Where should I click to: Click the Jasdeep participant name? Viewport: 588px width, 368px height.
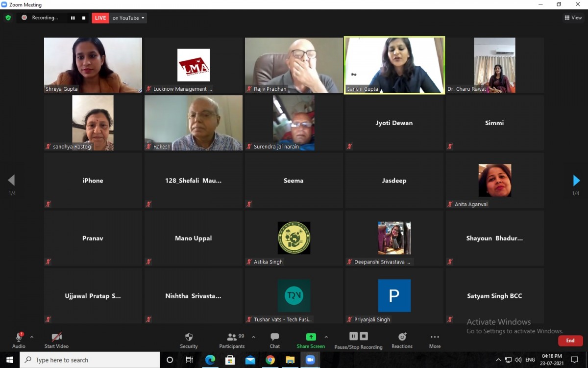(x=394, y=181)
